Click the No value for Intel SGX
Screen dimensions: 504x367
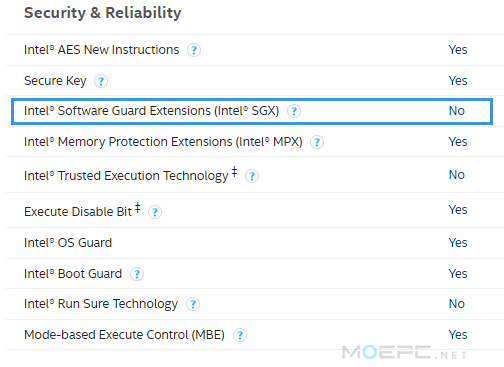(x=457, y=111)
